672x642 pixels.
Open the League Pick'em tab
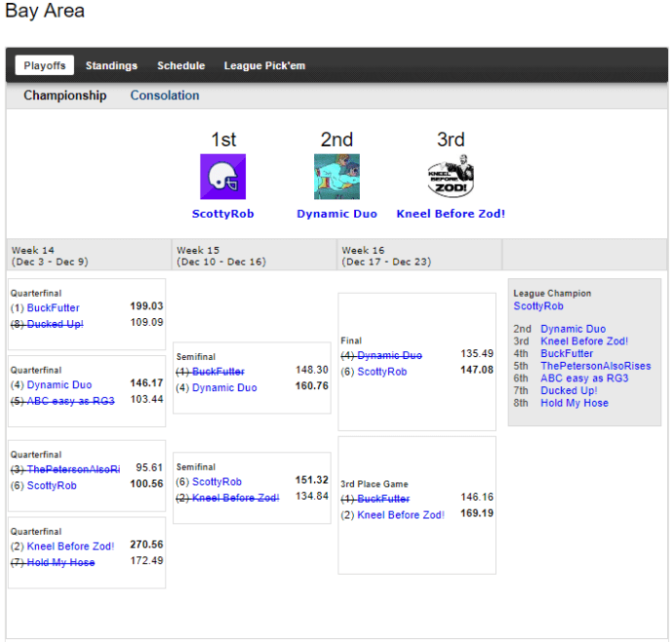click(x=264, y=65)
